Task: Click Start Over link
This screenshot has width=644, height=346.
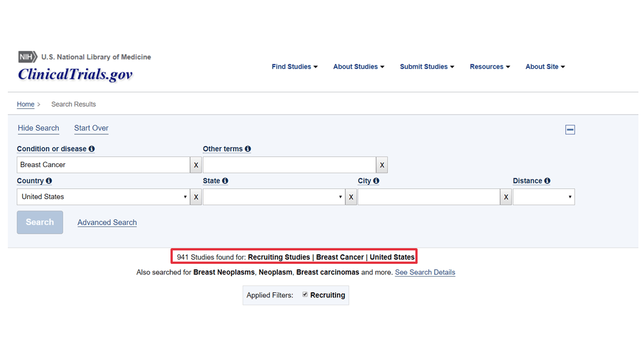Action: (91, 128)
